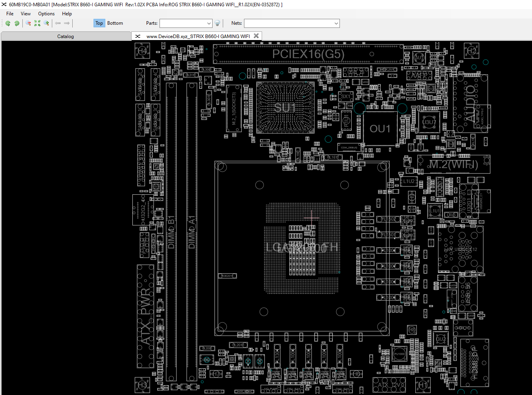
Task: Select the SX1 component
Action: 345,96
